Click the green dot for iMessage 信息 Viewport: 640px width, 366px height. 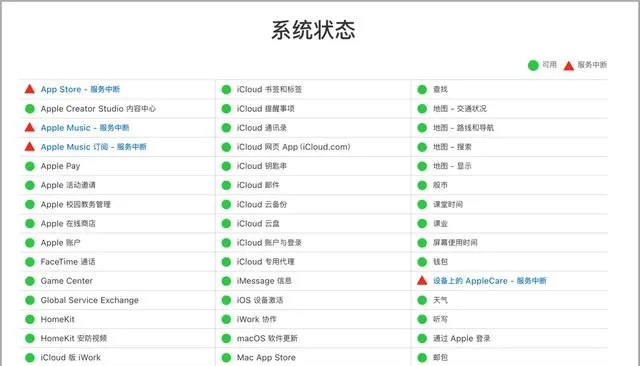tap(226, 281)
